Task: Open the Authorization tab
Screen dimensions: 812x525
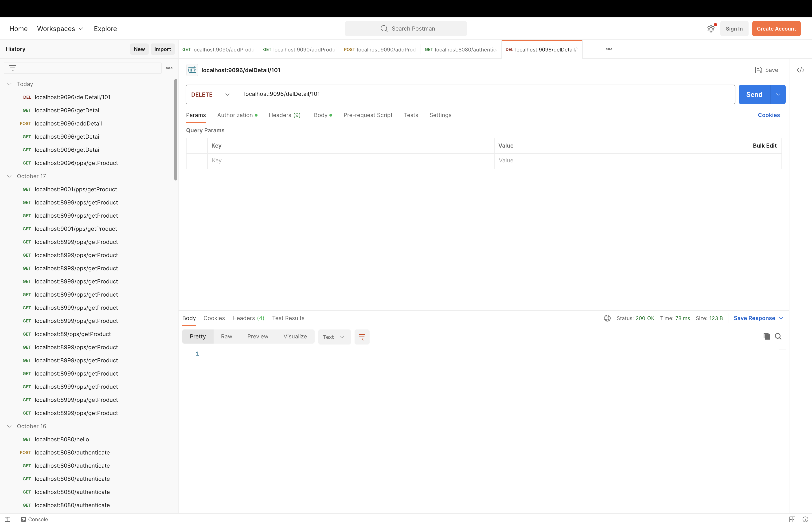Action: [235, 115]
